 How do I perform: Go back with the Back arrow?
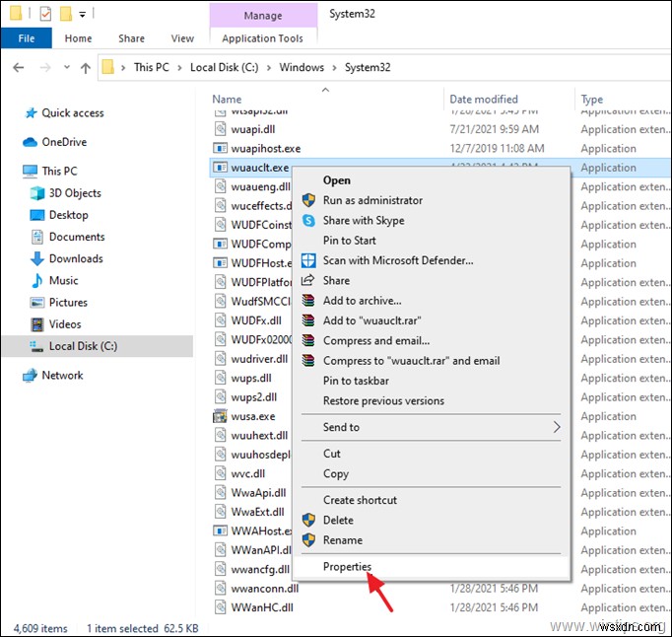tap(19, 68)
